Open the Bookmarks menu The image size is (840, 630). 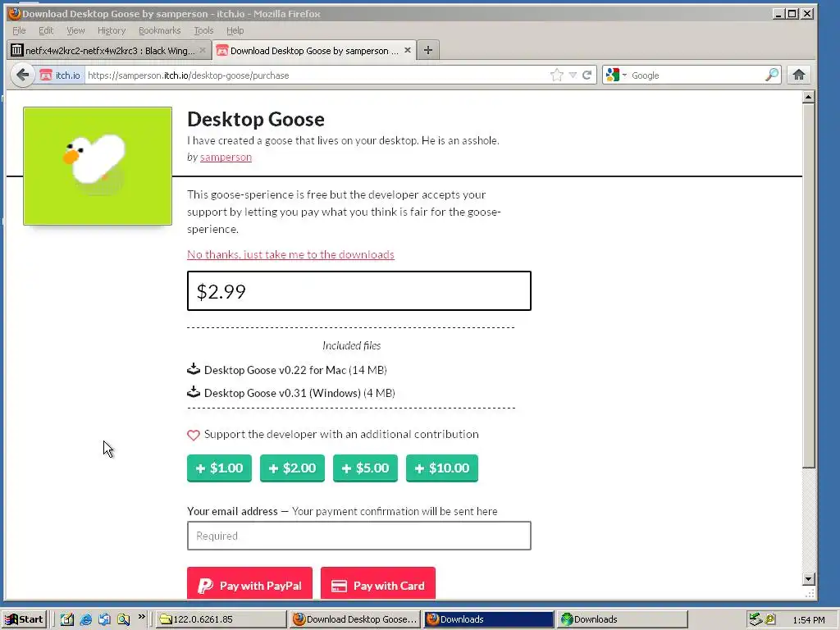[x=160, y=30]
